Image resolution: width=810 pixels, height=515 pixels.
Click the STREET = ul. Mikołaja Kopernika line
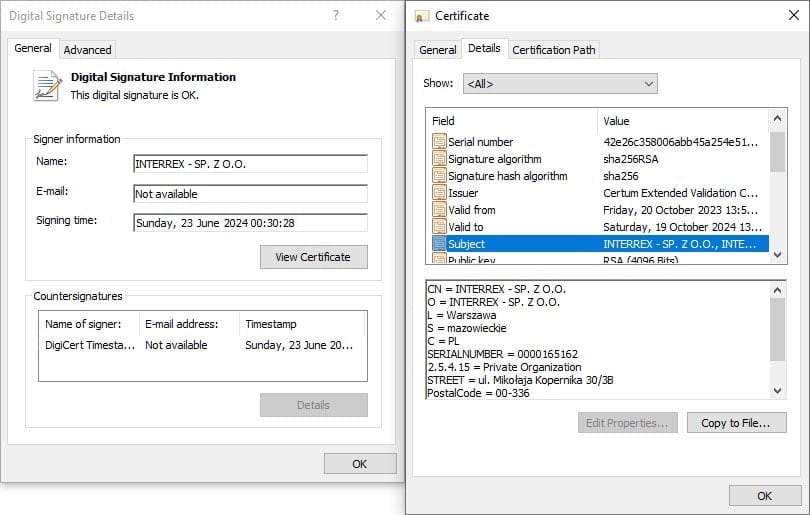(520, 380)
